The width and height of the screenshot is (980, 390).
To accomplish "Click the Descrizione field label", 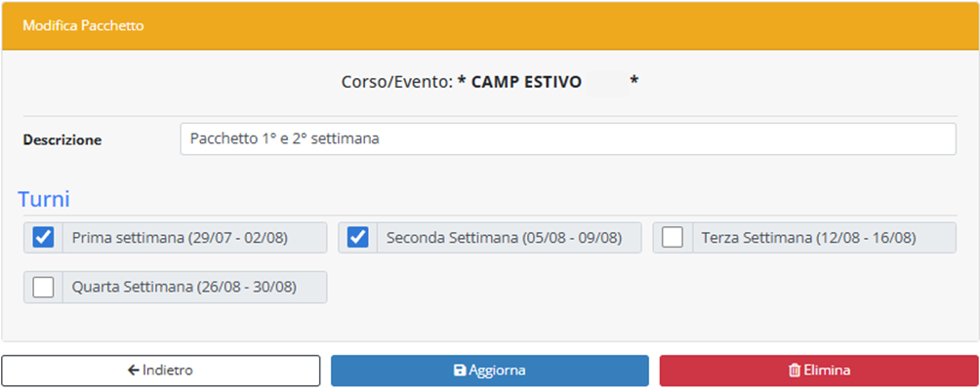I will click(62, 139).
